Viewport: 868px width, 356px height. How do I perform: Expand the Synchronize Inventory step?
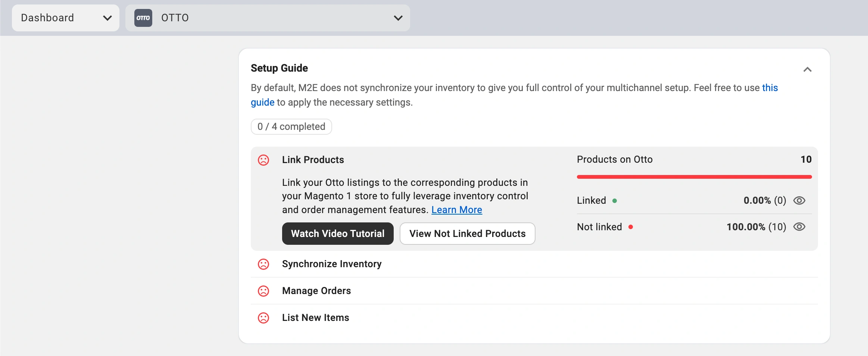pyautogui.click(x=332, y=264)
